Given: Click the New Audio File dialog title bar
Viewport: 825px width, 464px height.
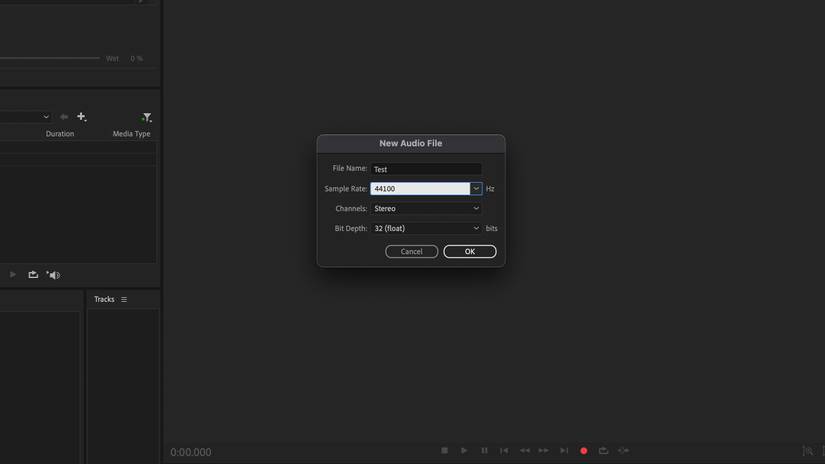Looking at the screenshot, I should click(411, 143).
